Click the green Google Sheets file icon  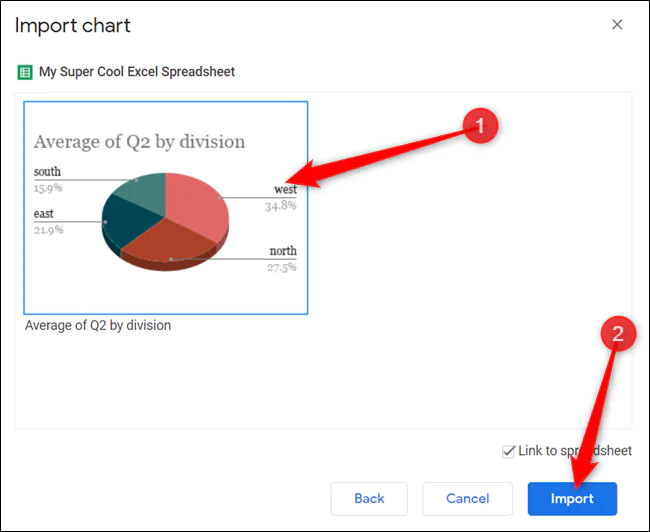24,72
